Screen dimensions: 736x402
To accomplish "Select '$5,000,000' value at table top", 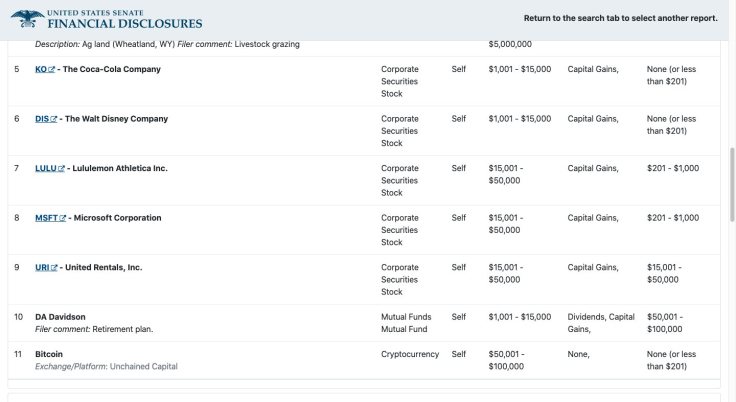I will pyautogui.click(x=510, y=44).
